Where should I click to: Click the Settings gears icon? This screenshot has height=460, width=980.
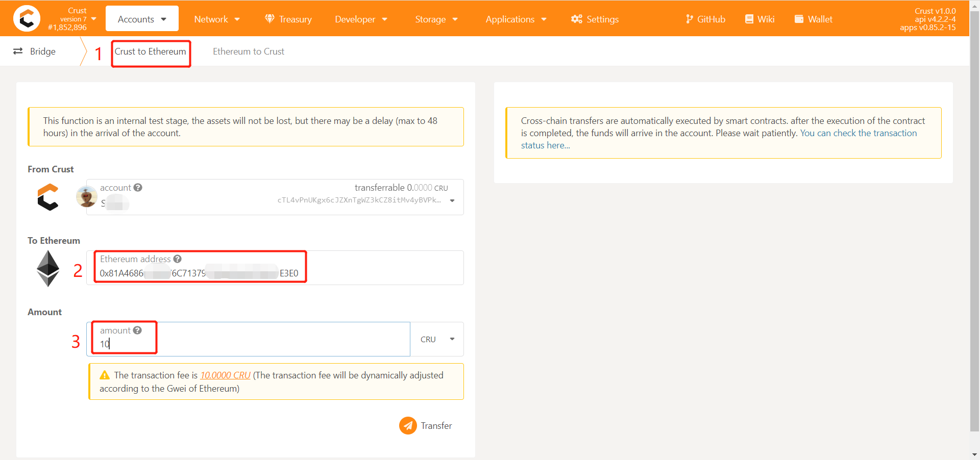577,19
